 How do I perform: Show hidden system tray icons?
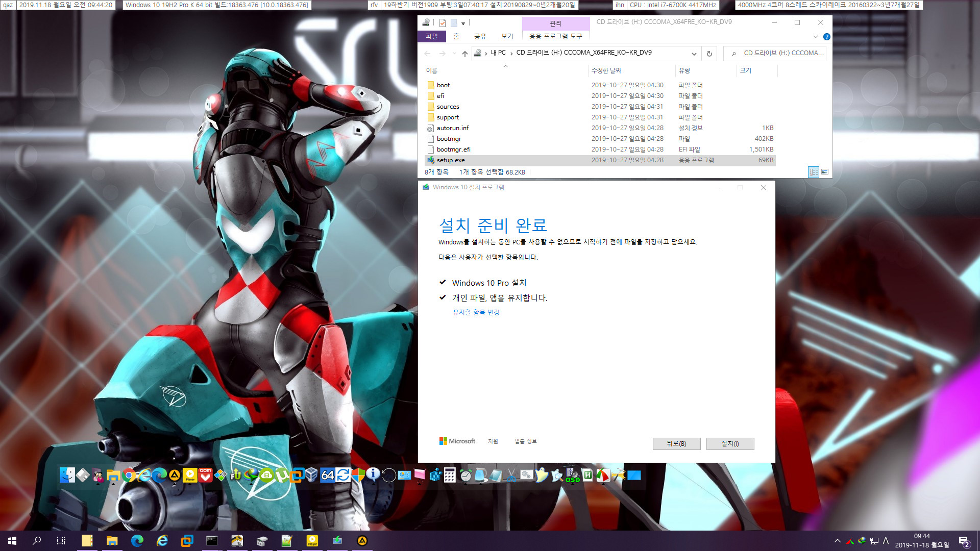(837, 541)
